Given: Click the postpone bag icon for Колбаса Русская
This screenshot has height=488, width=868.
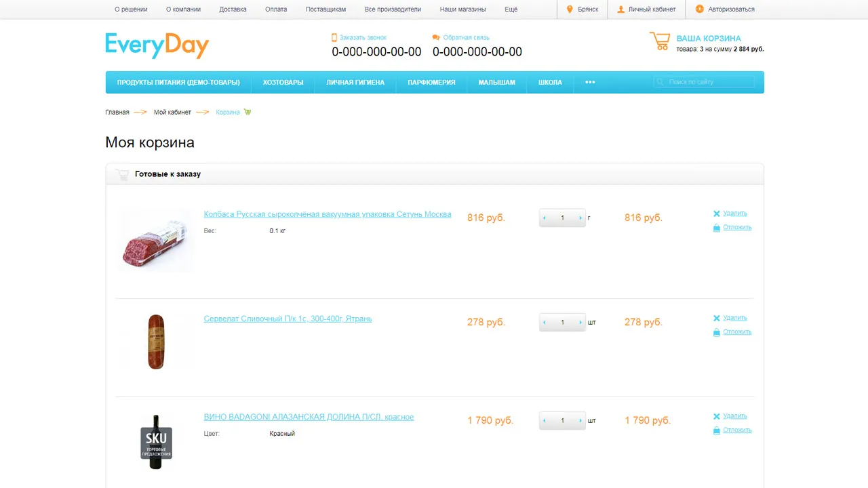Looking at the screenshot, I should click(717, 228).
